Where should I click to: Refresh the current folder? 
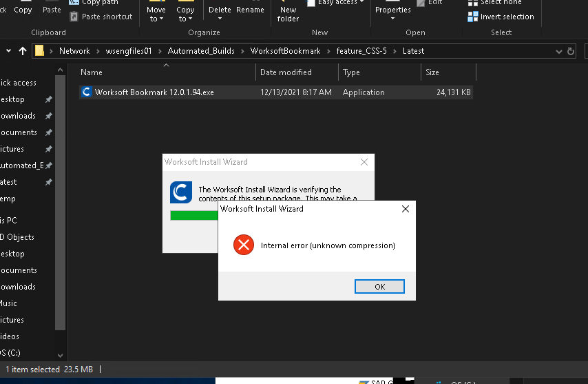click(571, 52)
